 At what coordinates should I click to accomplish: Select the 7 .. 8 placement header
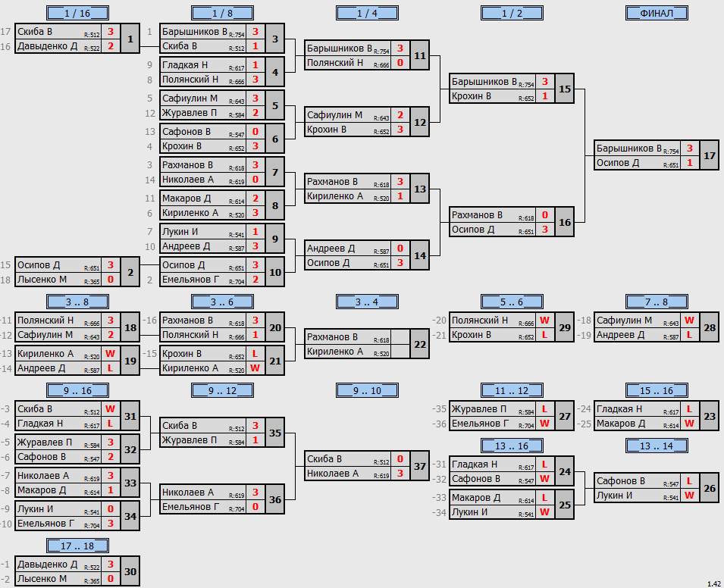657,302
